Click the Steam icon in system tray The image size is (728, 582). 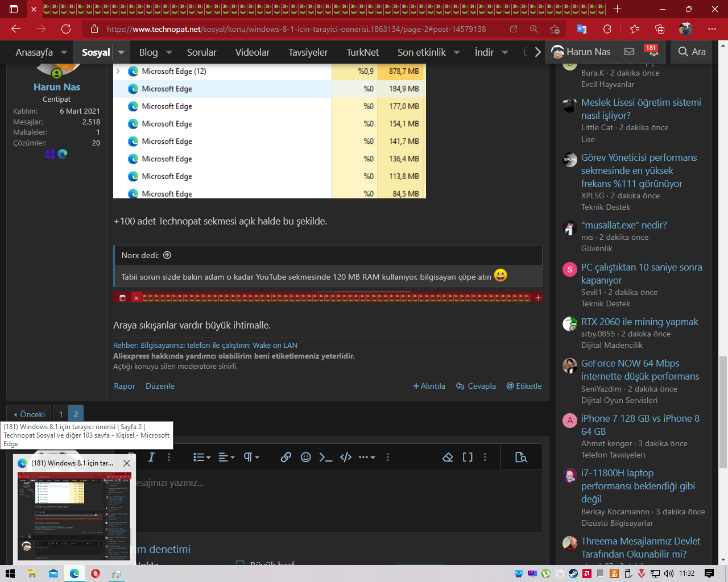coord(573,573)
